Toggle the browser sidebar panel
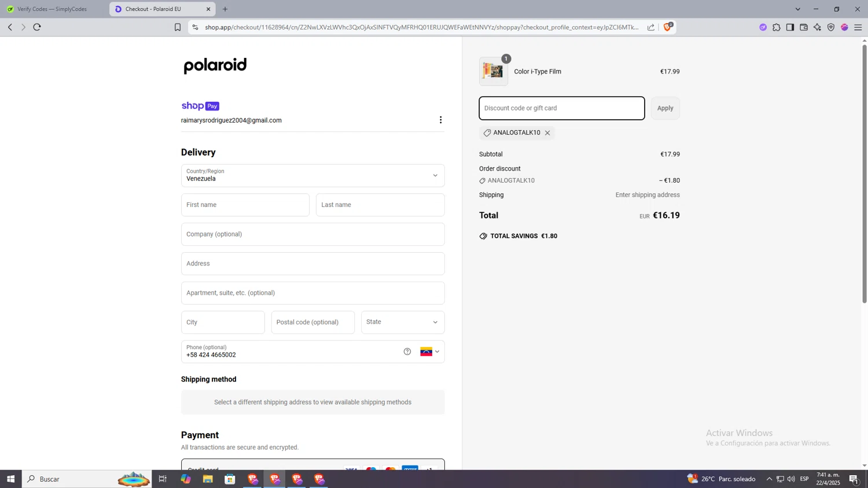The height and width of the screenshot is (488, 868). (x=790, y=27)
